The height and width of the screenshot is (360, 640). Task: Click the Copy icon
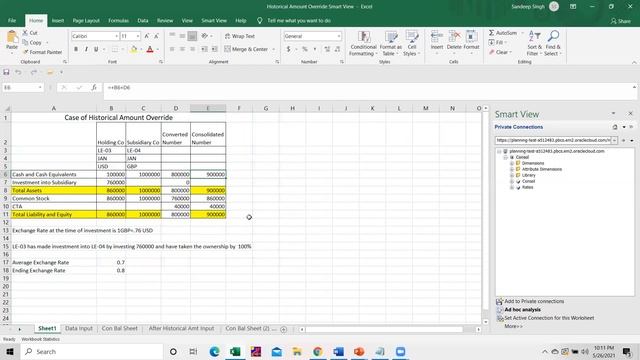(25, 42)
